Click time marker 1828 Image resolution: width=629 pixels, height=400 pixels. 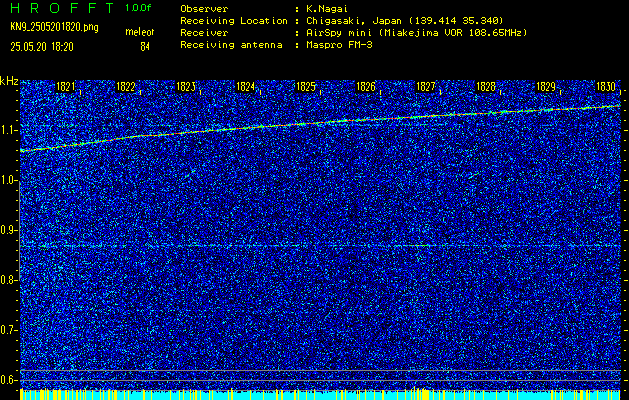486,87
